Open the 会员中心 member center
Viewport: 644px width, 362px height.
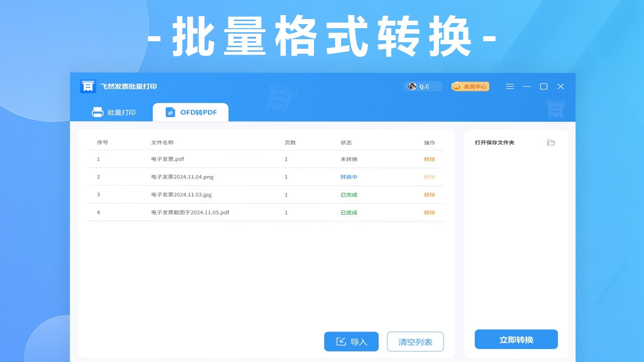click(470, 86)
